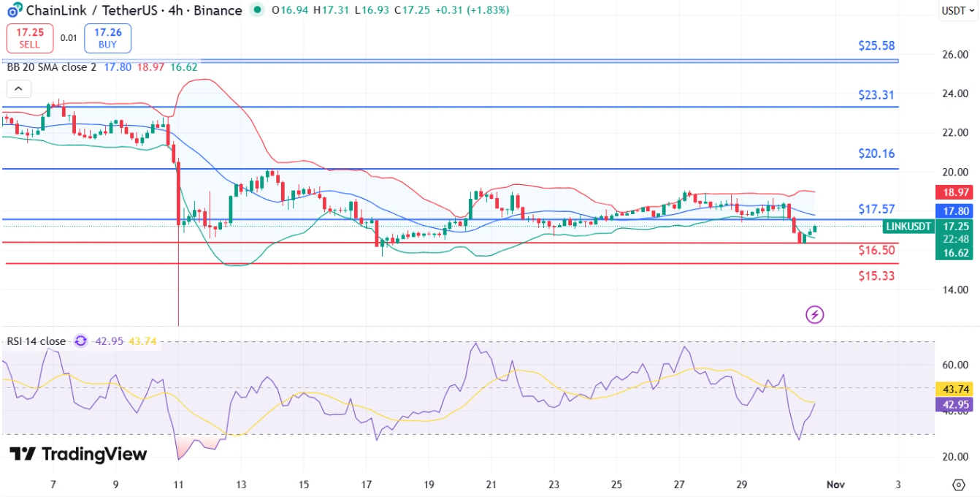980x497 pixels.
Task: Click the green market status dot
Action: coord(256,10)
